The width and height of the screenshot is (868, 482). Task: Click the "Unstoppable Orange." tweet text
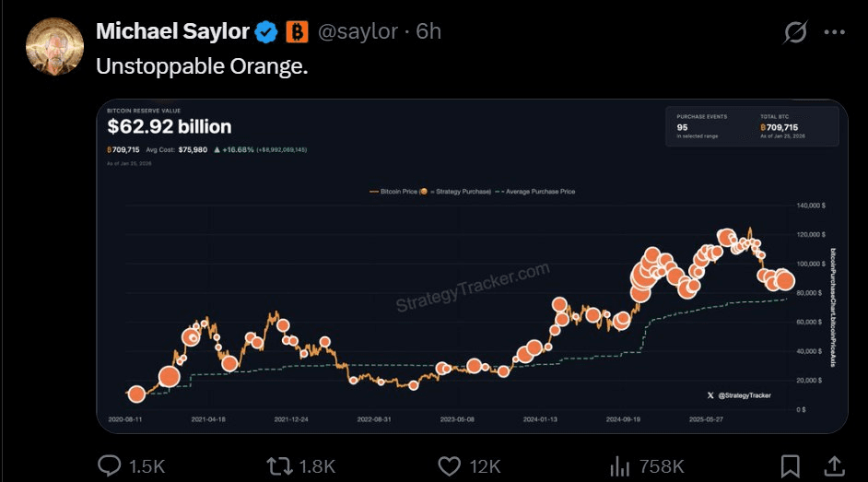202,67
